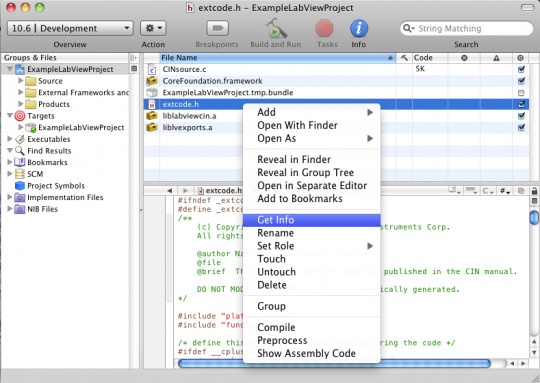The image size is (540, 383).
Task: Click the Code column header
Action: click(x=430, y=58)
